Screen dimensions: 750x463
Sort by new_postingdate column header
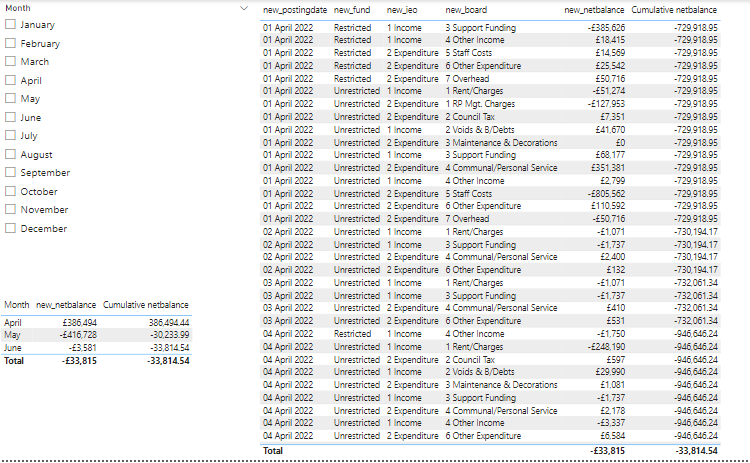pos(295,10)
